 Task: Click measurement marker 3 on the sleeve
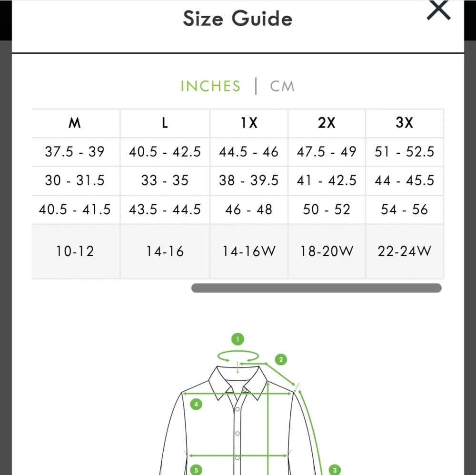click(335, 470)
